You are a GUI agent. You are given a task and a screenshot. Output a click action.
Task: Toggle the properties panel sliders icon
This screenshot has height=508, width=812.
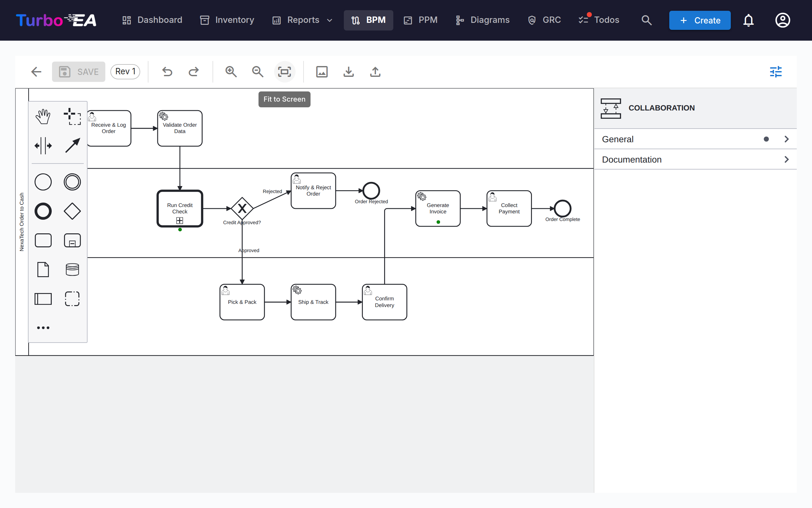(776, 71)
